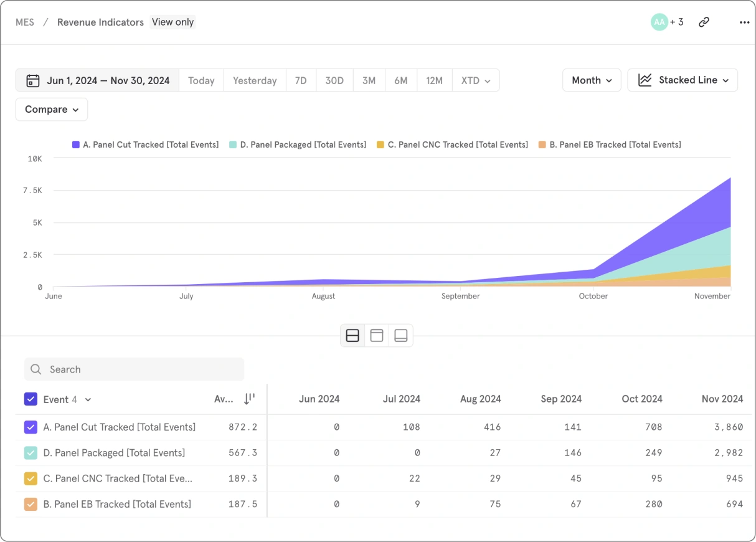Select the 6M range tab
This screenshot has width=756, height=542.
(x=400, y=80)
